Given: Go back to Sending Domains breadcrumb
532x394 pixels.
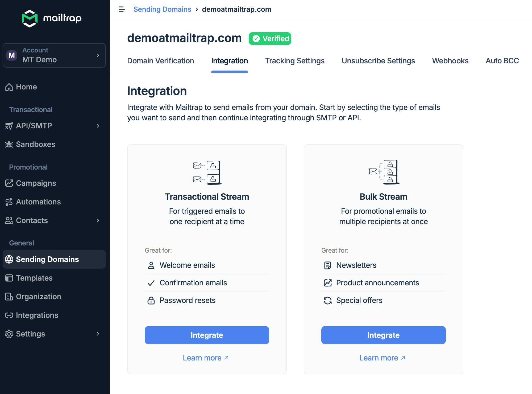Looking at the screenshot, I should pyautogui.click(x=162, y=9).
